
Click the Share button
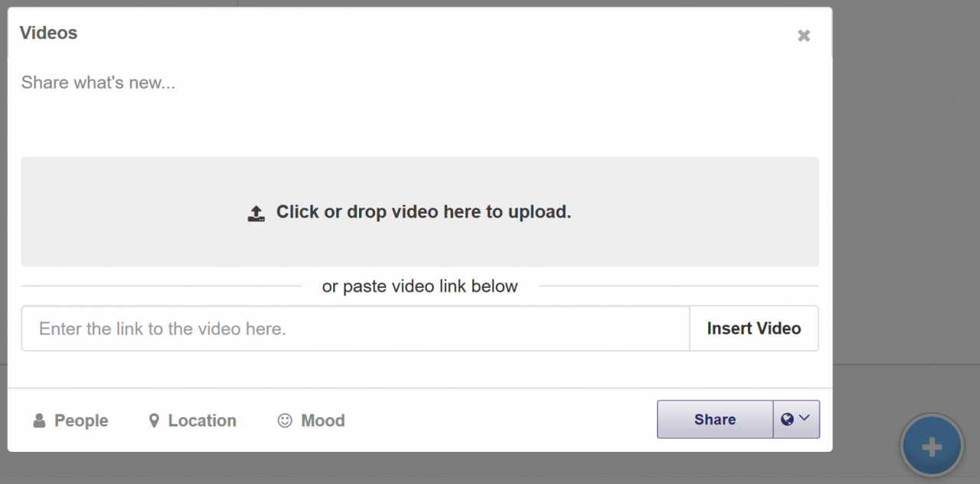tap(714, 419)
